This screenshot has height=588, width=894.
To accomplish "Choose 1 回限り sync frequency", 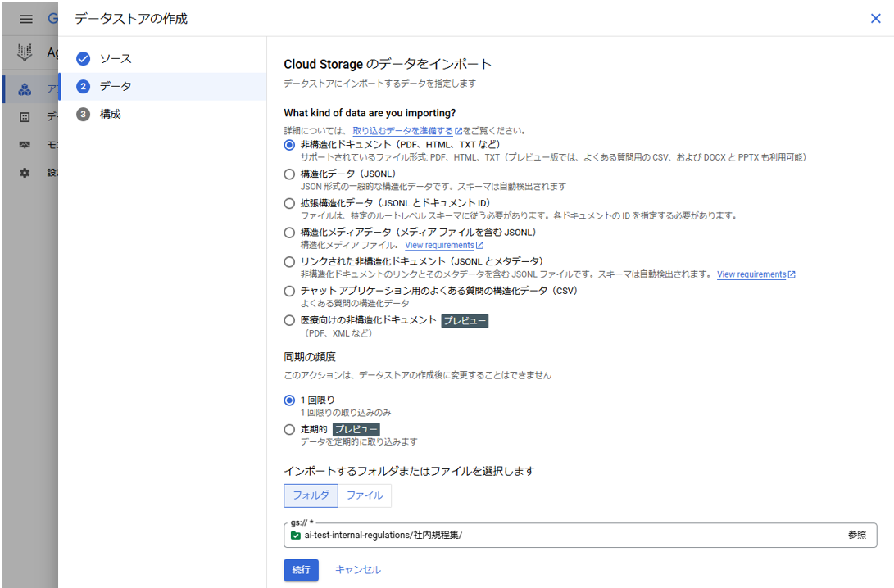I will click(289, 400).
